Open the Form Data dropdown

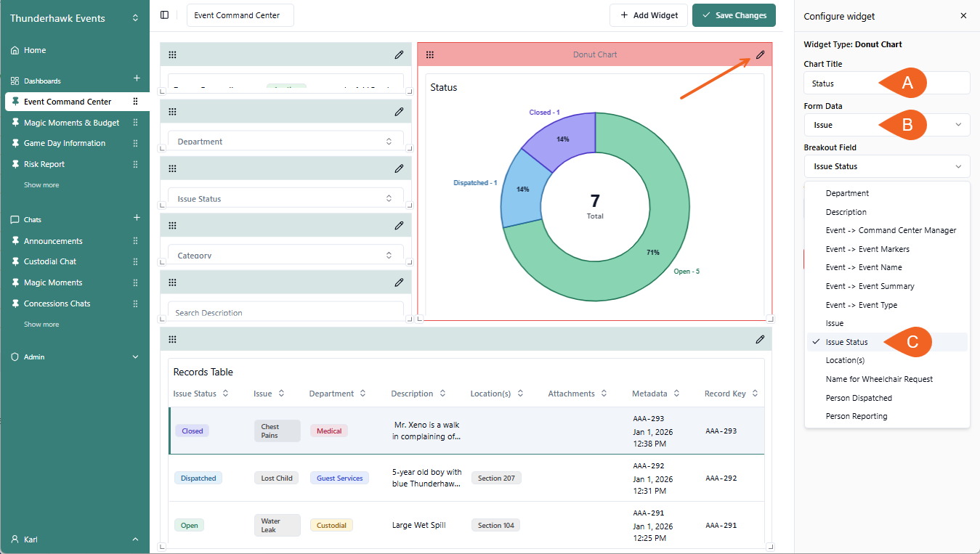pos(886,125)
